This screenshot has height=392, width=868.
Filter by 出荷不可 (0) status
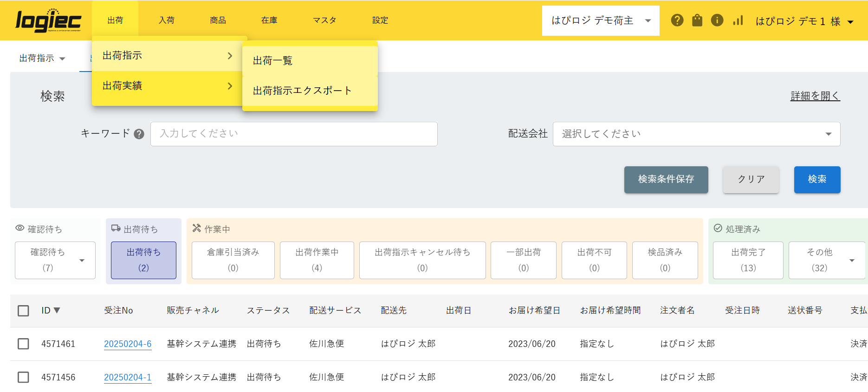pyautogui.click(x=594, y=260)
